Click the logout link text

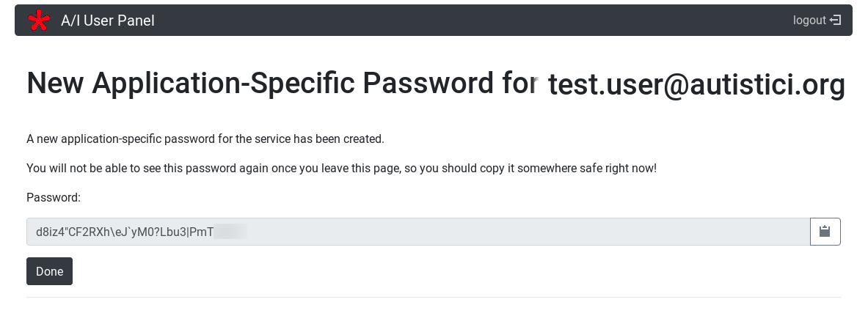[809, 21]
